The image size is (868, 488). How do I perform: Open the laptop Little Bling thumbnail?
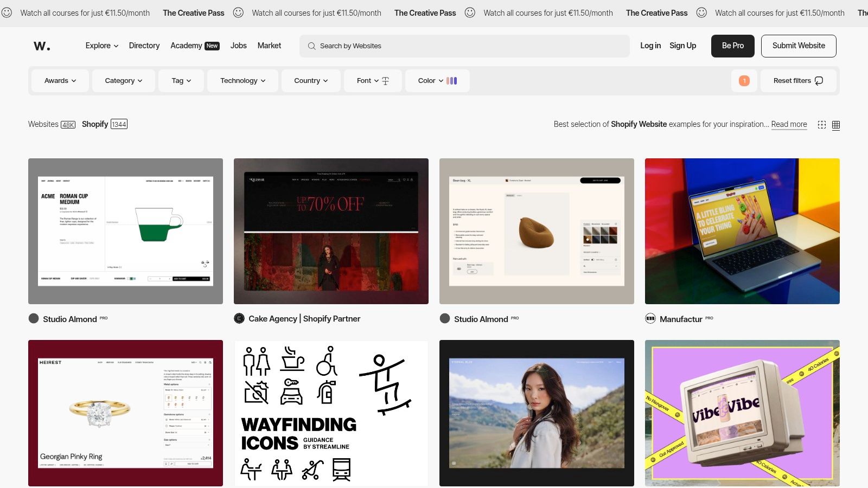point(742,231)
